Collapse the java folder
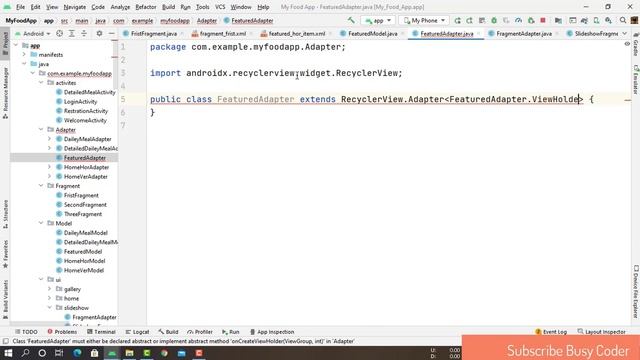Viewport: 640px width, 360px height. click(24, 64)
